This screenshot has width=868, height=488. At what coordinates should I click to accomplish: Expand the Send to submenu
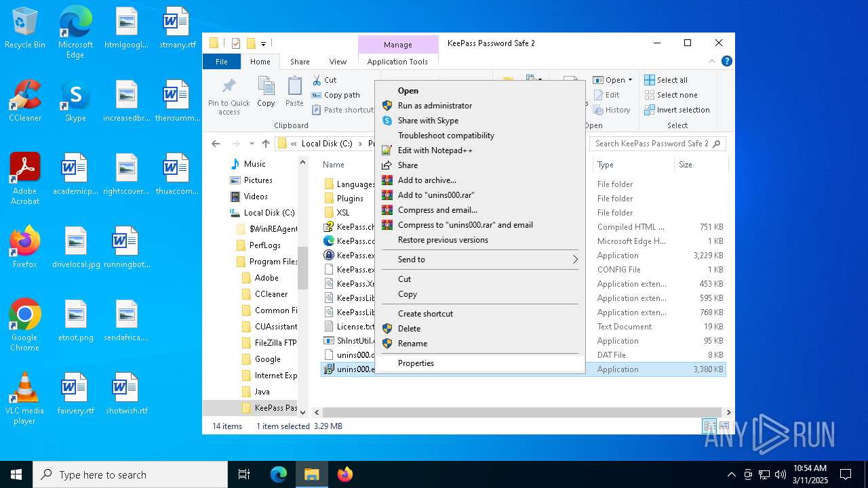click(x=479, y=260)
